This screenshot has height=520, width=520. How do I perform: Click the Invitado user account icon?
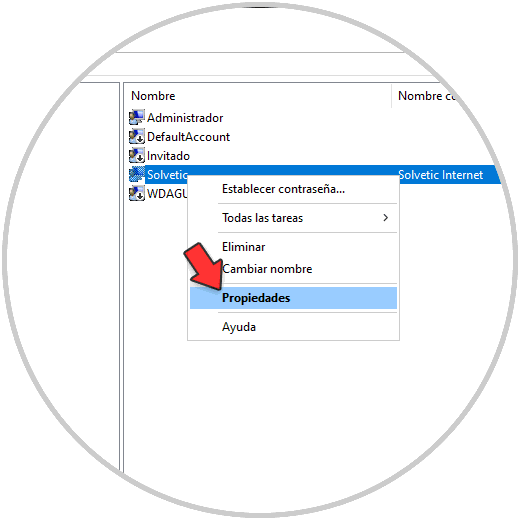pos(137,155)
